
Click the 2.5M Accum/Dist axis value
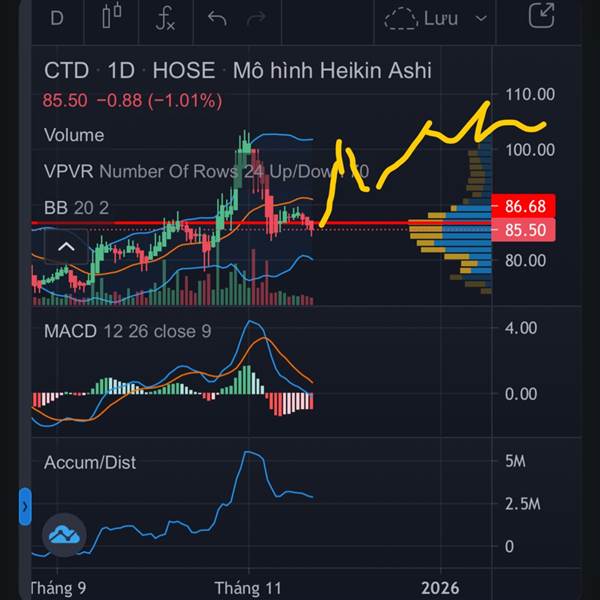coord(522,504)
